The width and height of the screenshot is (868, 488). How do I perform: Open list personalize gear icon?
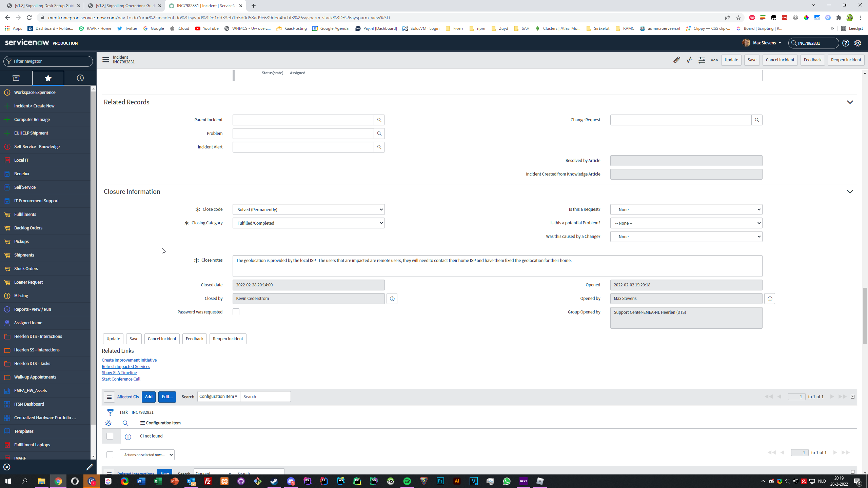[x=108, y=423]
